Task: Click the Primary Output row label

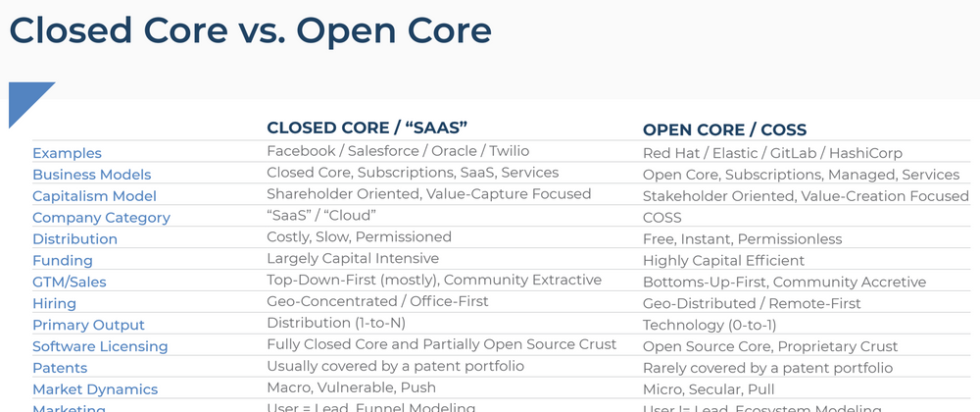Action: 89,325
